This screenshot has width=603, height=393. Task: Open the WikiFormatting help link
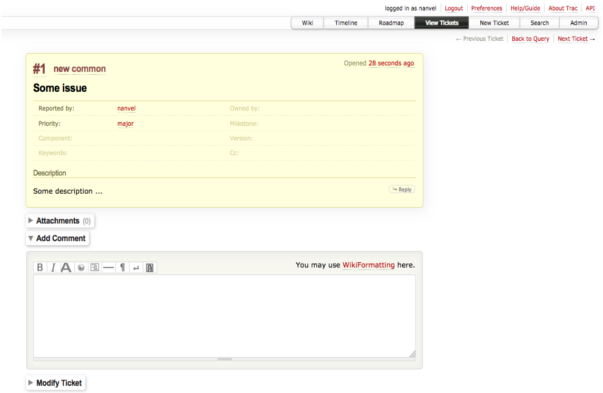pos(368,265)
